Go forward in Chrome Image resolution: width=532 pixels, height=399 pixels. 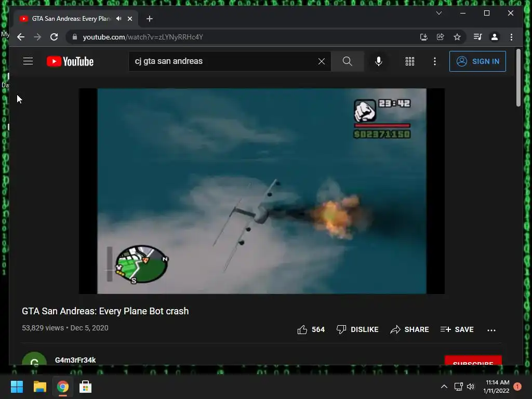point(37,37)
